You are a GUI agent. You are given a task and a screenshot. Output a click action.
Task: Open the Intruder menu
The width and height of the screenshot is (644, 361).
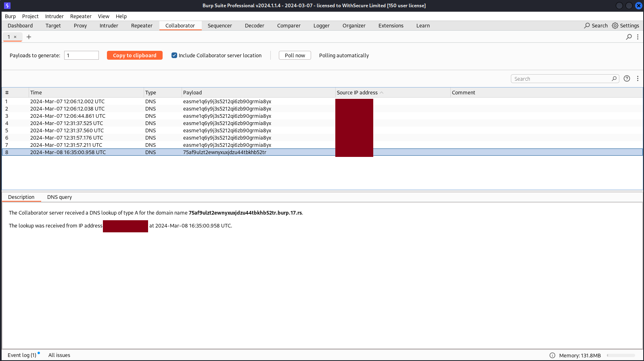tap(54, 16)
